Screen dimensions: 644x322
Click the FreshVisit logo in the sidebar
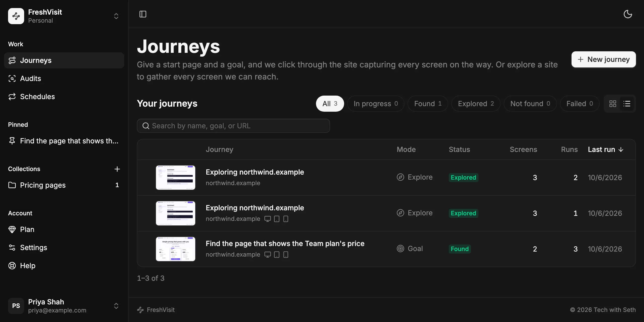[x=16, y=16]
